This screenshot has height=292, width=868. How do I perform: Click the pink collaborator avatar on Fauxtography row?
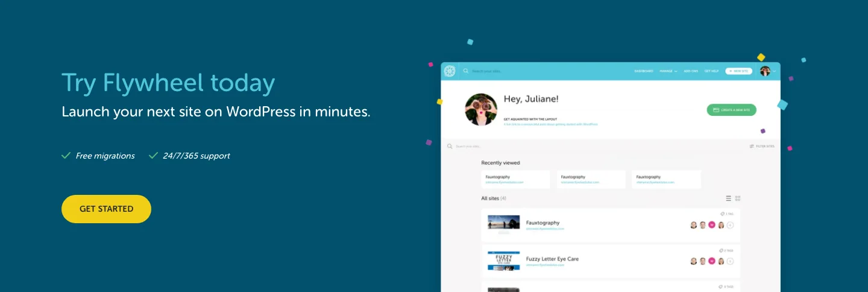pyautogui.click(x=712, y=225)
